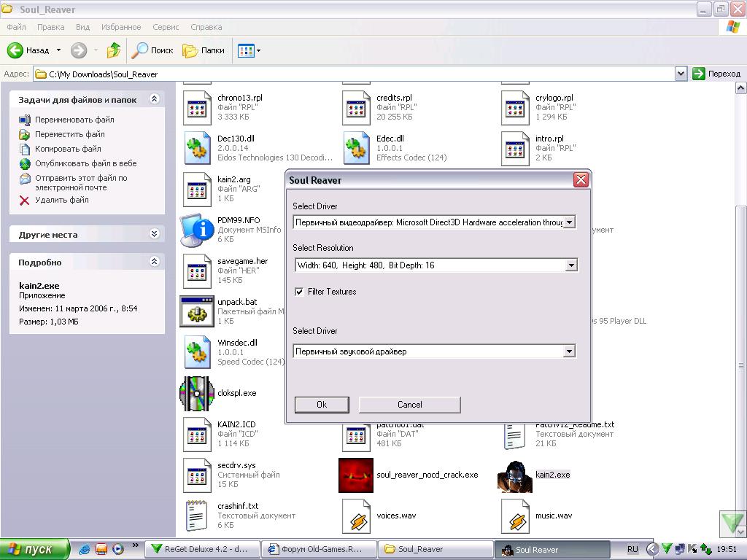Select intro.rpl file icon
Screen dimensions: 747x560
coord(516,149)
